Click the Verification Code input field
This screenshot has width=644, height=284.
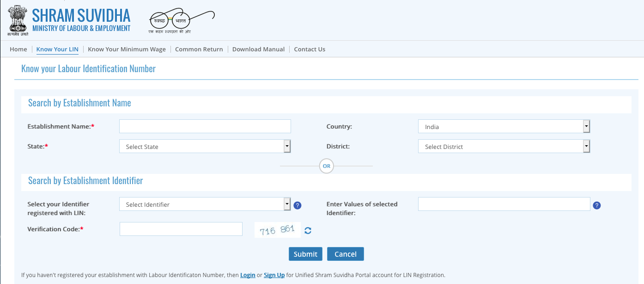pos(181,228)
